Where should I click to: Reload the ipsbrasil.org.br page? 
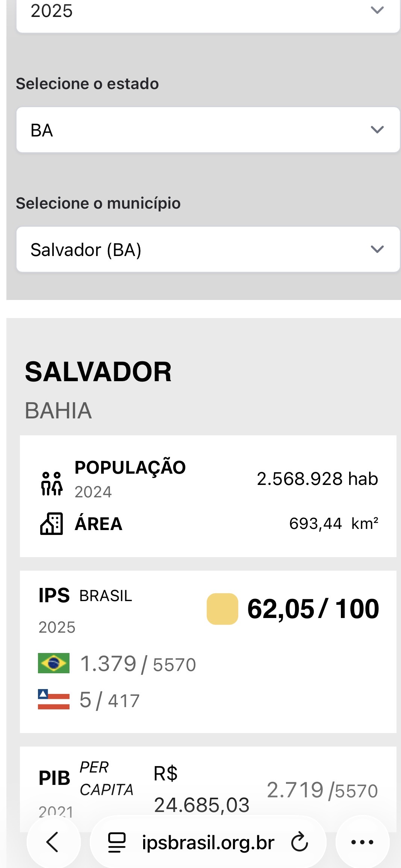[300, 842]
